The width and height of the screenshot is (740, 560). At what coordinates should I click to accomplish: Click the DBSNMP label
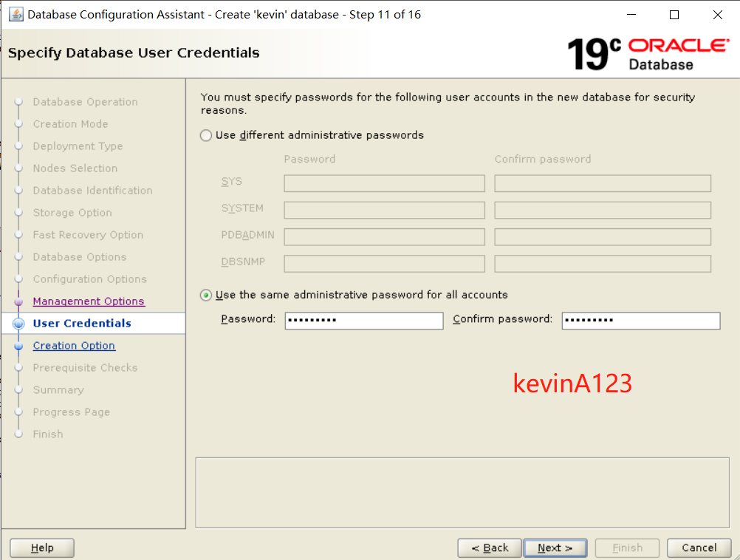pos(243,262)
